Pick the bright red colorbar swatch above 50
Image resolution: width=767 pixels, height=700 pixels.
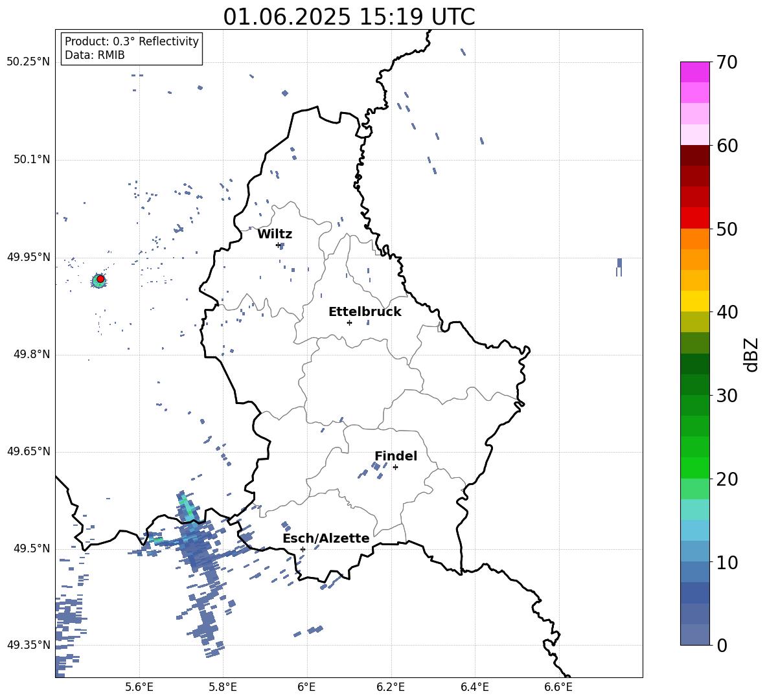695,218
